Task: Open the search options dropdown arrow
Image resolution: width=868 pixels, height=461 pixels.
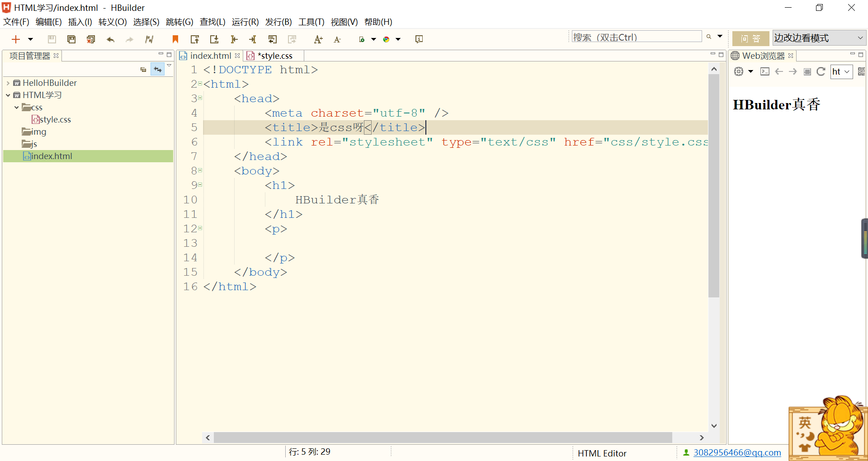Action: point(720,37)
